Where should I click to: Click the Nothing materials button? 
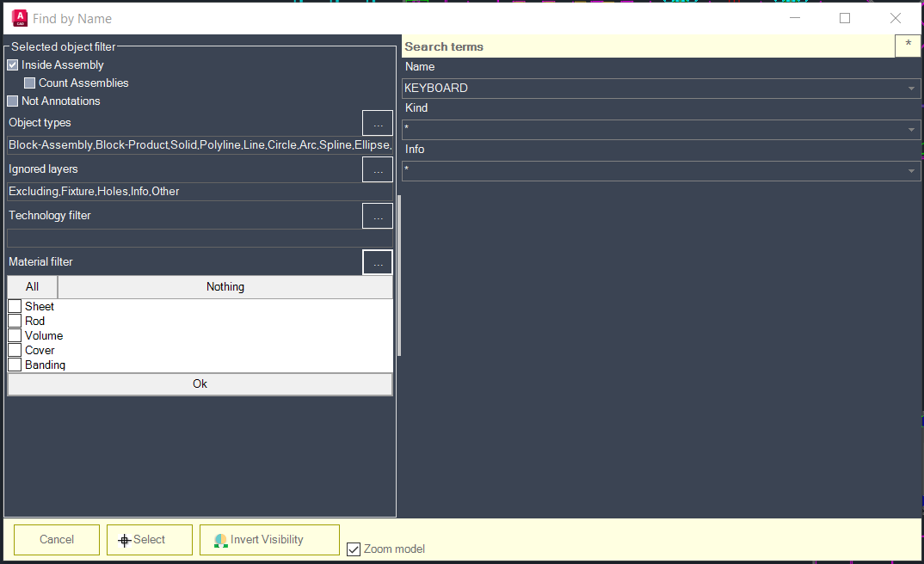coord(225,286)
